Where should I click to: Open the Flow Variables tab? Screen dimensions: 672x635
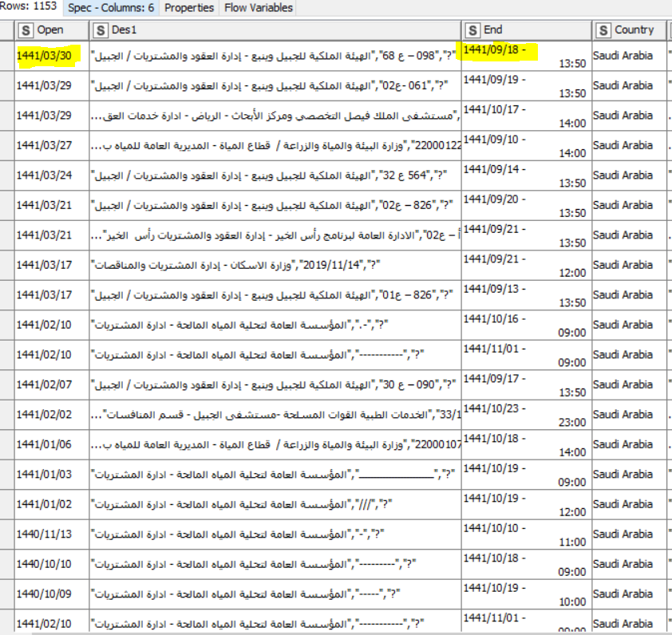[259, 9]
